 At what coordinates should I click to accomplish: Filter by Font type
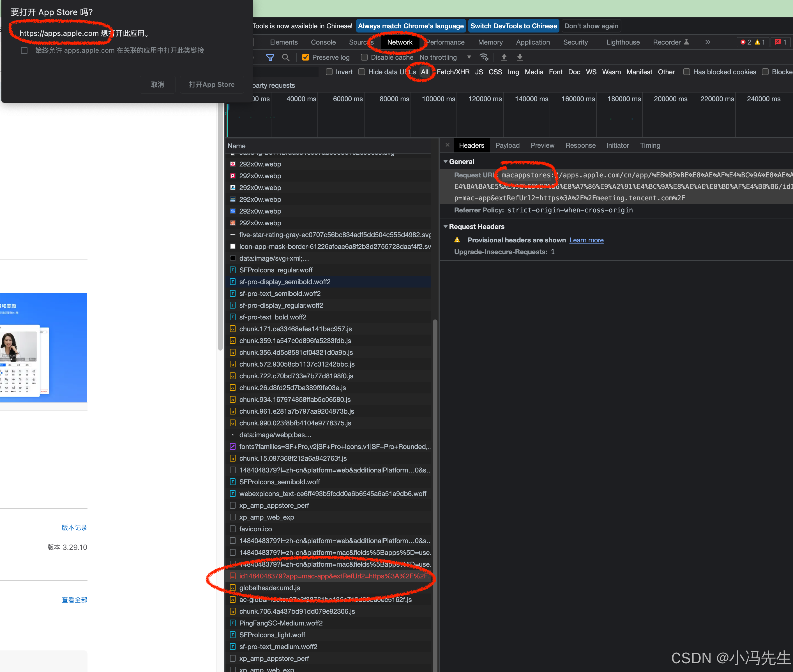click(x=555, y=72)
